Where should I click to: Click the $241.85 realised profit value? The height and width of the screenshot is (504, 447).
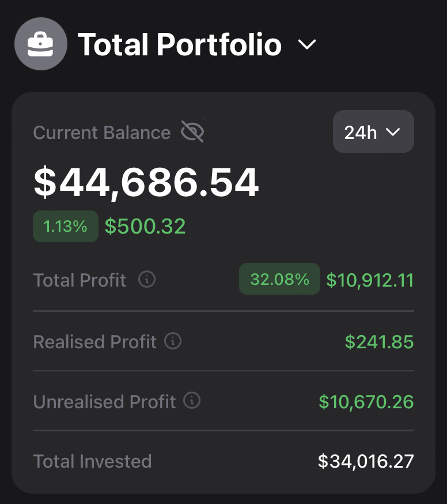379,341
